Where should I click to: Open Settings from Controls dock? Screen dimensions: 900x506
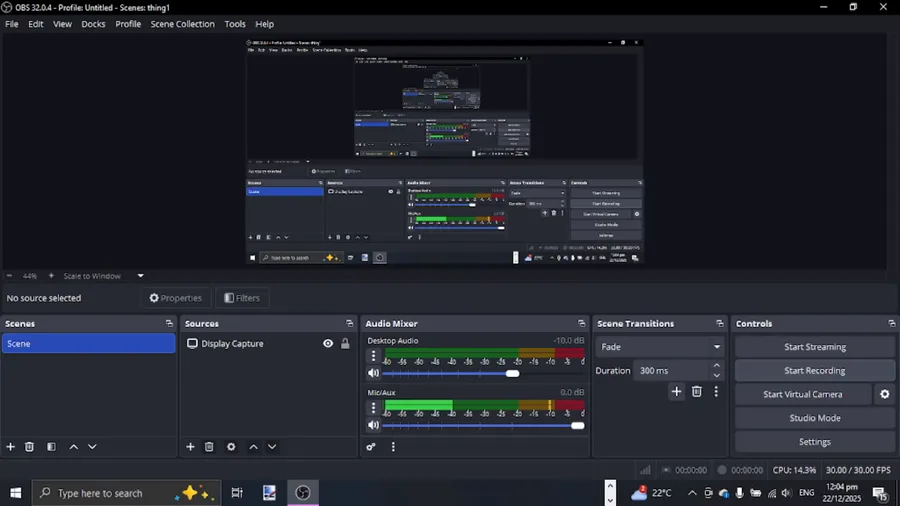[814, 442]
